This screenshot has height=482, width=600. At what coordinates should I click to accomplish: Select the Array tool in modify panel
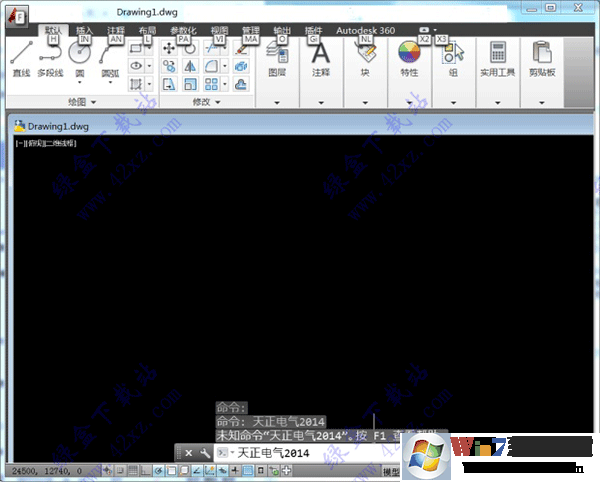[x=211, y=84]
